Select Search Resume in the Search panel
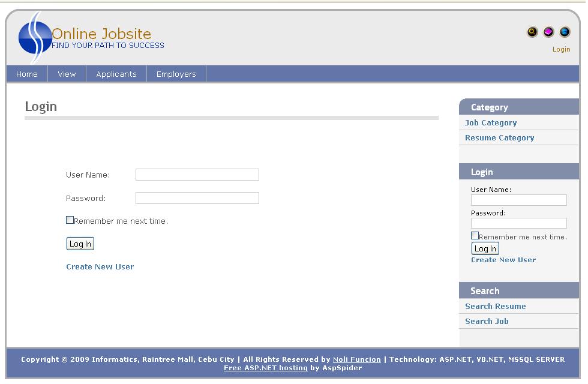588x384 pixels. pos(496,306)
